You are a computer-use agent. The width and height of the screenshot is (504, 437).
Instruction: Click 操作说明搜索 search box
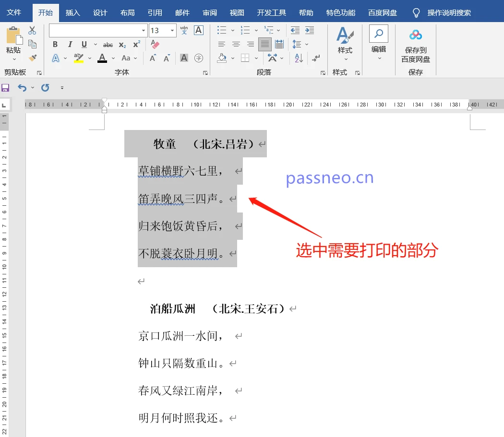(x=449, y=12)
